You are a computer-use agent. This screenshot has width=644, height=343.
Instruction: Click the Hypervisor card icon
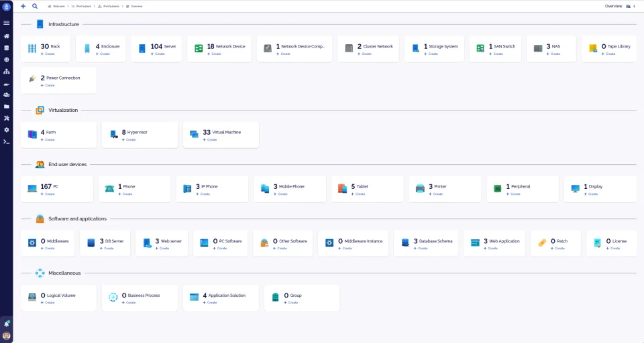click(114, 134)
